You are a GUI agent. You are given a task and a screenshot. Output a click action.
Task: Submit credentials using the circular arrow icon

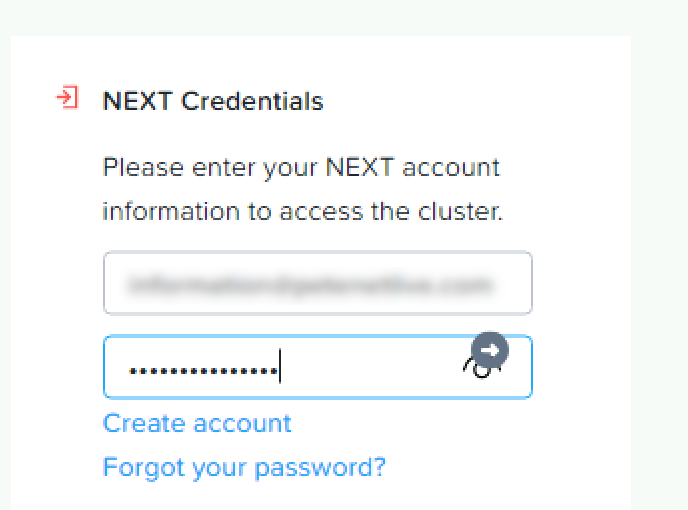[490, 350]
